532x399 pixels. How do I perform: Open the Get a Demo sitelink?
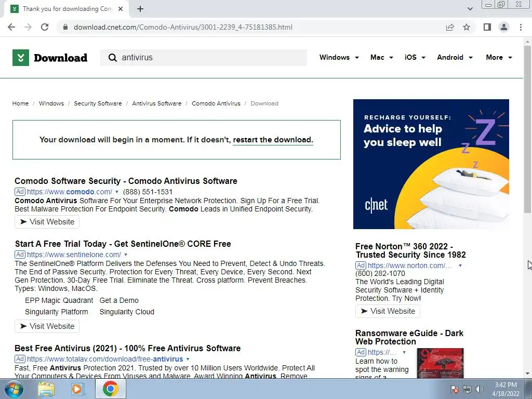pyautogui.click(x=119, y=300)
